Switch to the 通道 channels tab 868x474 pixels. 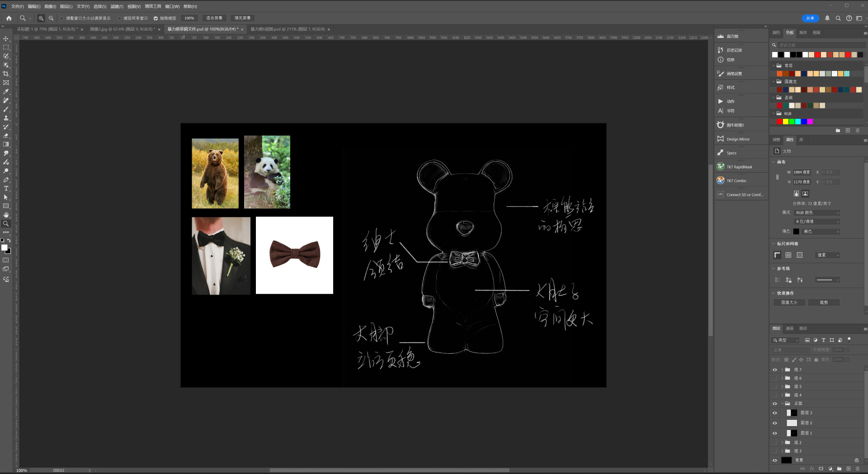click(789, 329)
